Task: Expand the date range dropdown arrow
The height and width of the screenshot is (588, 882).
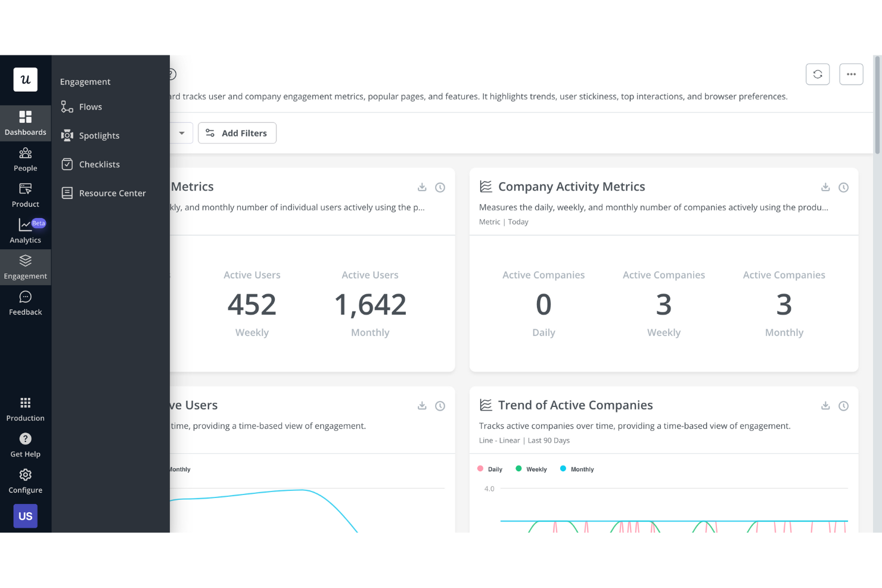Action: (182, 133)
